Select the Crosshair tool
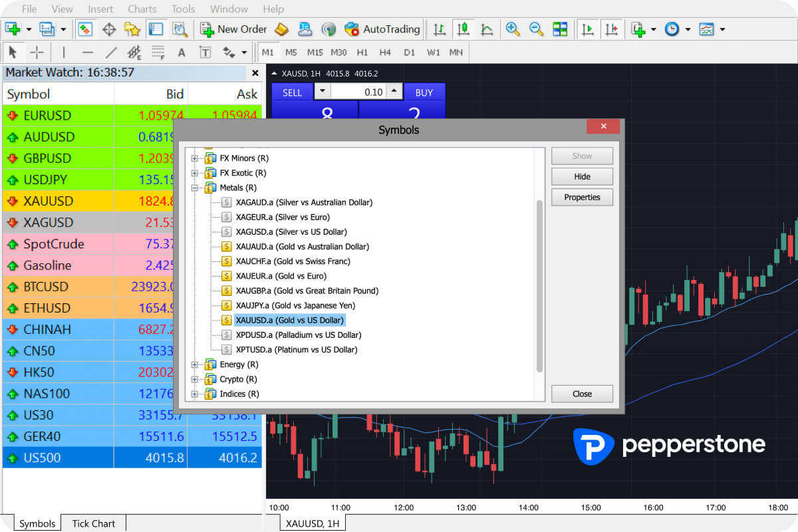Image resolution: width=798 pixels, height=532 pixels. (x=37, y=52)
